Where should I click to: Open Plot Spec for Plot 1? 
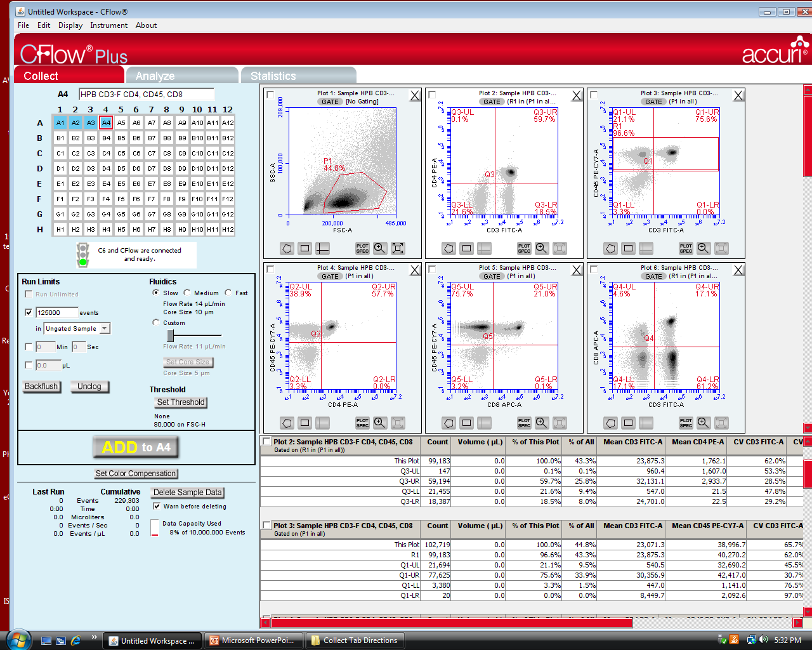[362, 248]
